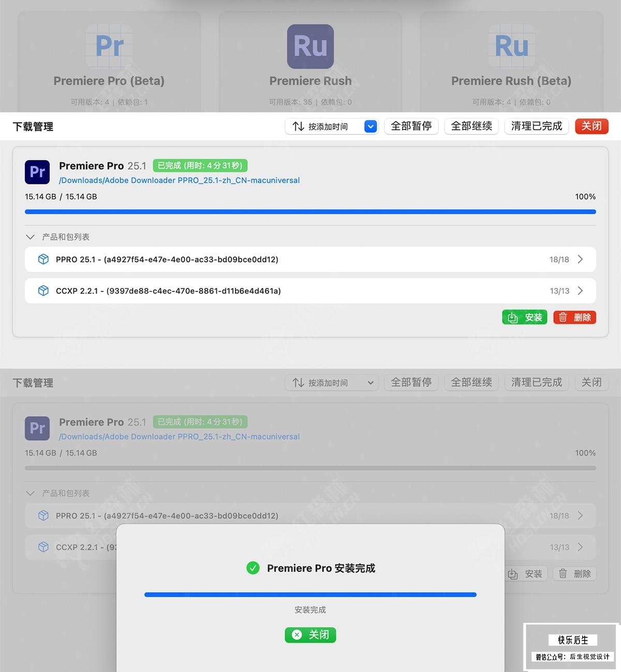
Task: Click the active "100%" progress label
Action: pyautogui.click(x=585, y=197)
